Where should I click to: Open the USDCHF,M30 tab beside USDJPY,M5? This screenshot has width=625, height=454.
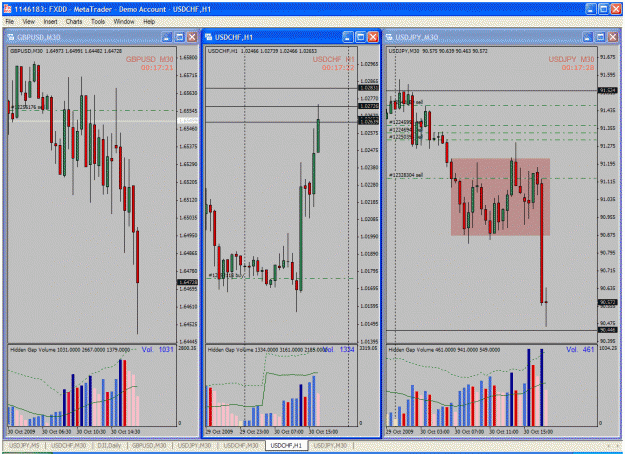coord(69,445)
